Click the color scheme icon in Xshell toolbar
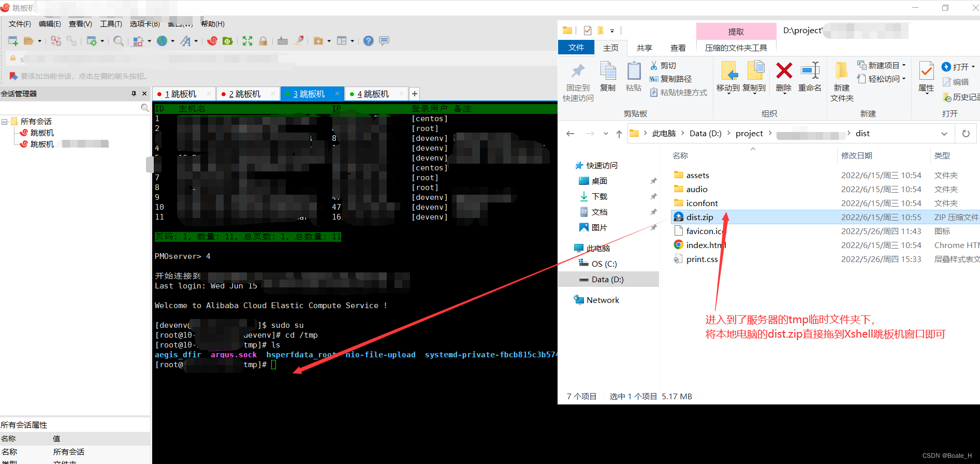980x464 pixels. [x=138, y=41]
